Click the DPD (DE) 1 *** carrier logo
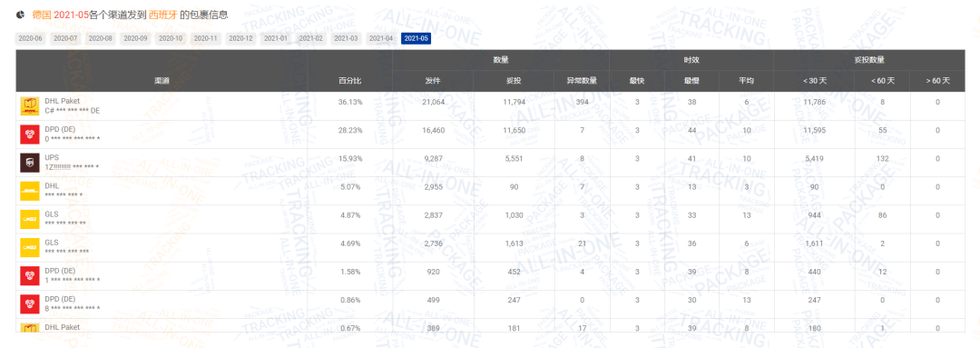Screen dimensions: 980x348 30,275
